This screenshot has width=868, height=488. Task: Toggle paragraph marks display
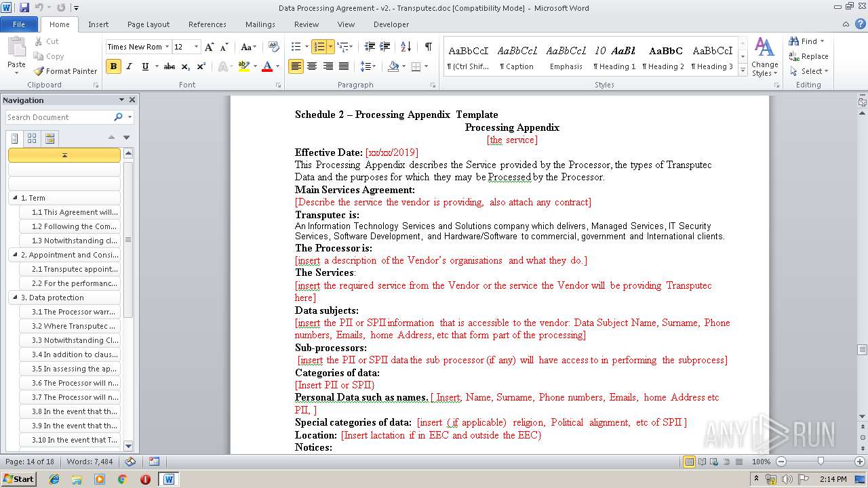click(x=428, y=47)
